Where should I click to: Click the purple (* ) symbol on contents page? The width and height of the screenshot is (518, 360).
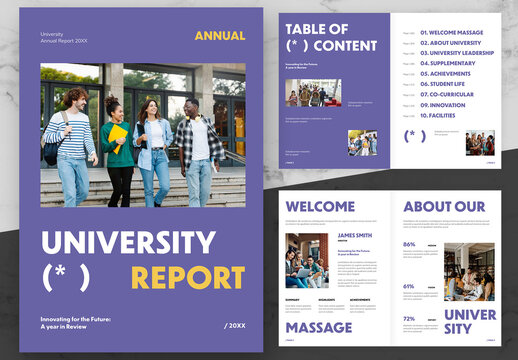415,136
